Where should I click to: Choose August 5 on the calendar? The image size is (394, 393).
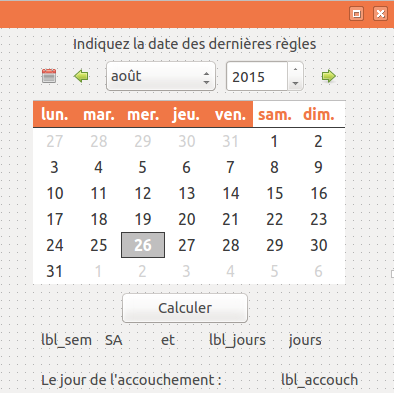pyautogui.click(x=142, y=167)
